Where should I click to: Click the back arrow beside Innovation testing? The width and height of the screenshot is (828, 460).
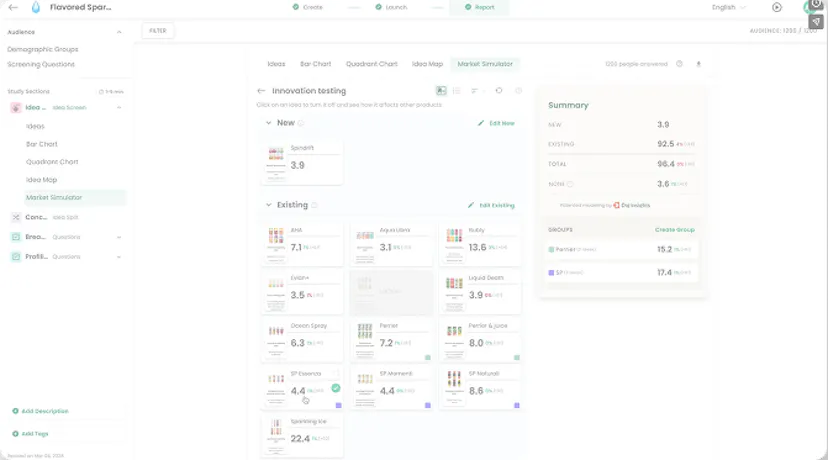[261, 91]
